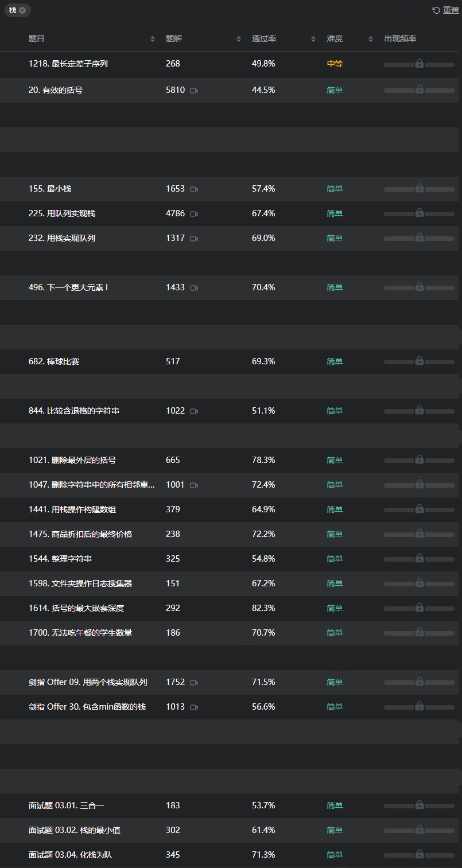This screenshot has width=462, height=868.
Task: Select the 中等 difficulty label
Action: tap(335, 64)
